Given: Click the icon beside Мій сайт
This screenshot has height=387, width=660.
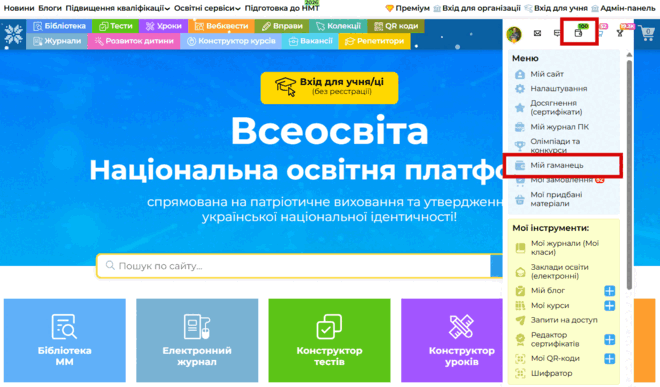Looking at the screenshot, I should click(520, 74).
